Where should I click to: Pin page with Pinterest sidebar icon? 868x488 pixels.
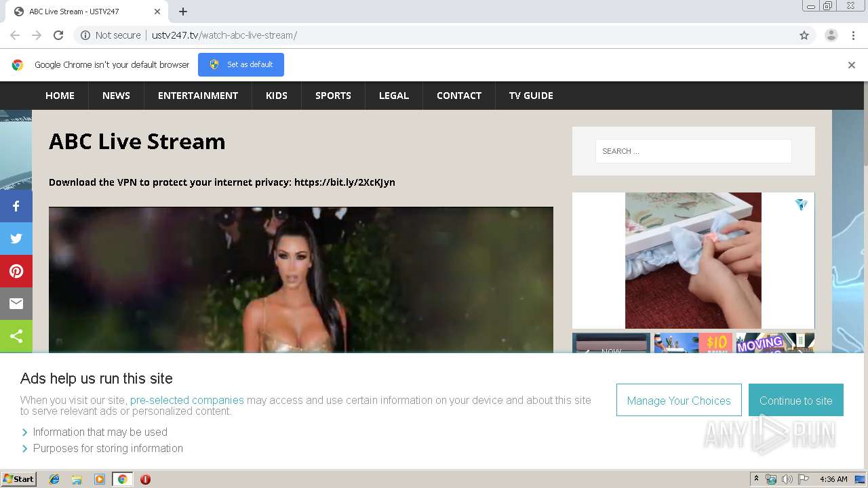[16, 271]
